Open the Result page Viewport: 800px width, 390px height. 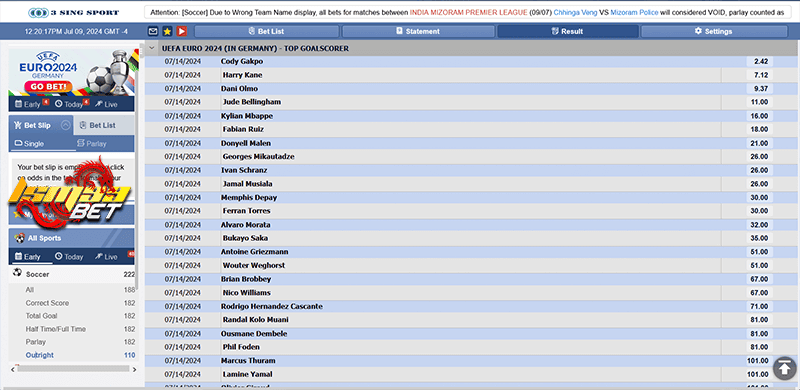coord(567,32)
